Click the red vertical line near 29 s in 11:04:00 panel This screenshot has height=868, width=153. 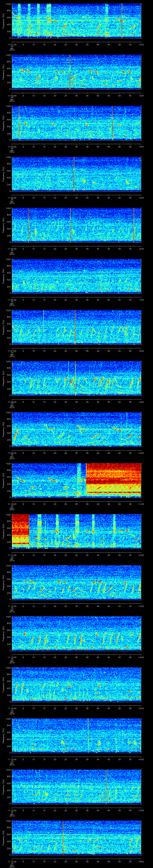point(74,174)
